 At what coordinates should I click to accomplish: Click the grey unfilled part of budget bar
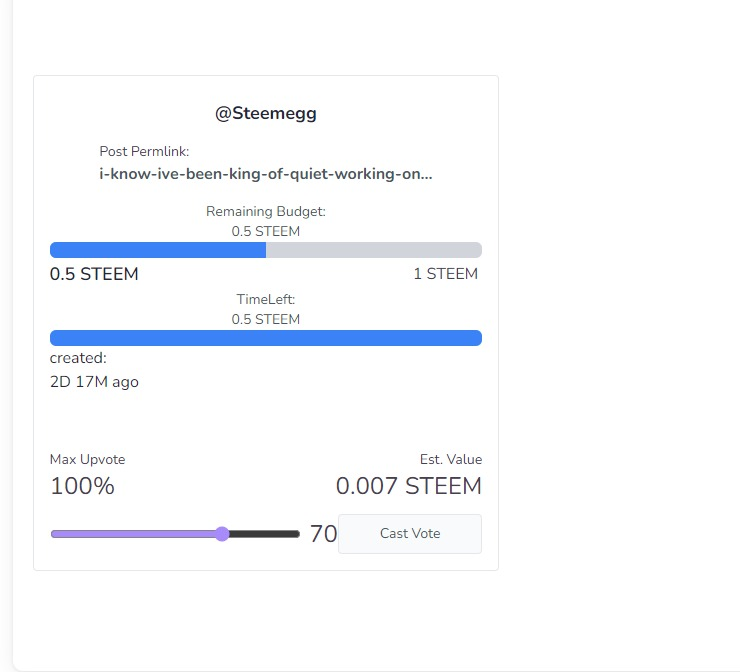pos(374,250)
